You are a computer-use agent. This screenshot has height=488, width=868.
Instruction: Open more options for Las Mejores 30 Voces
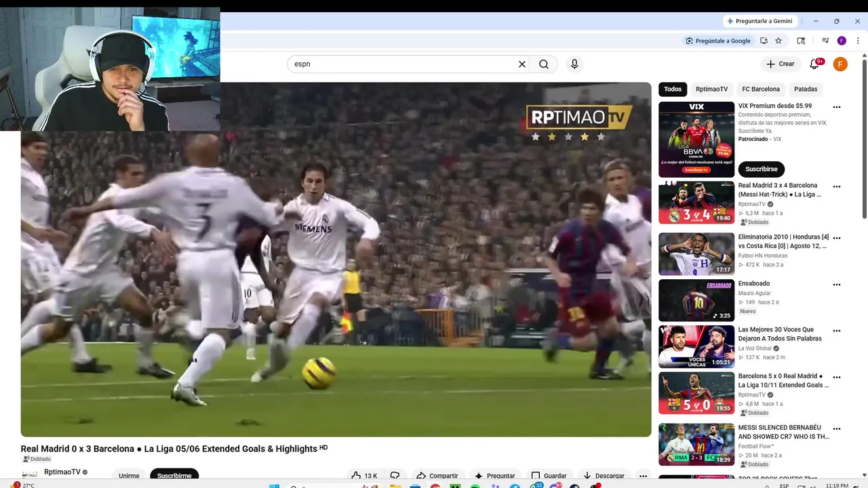coord(837,331)
